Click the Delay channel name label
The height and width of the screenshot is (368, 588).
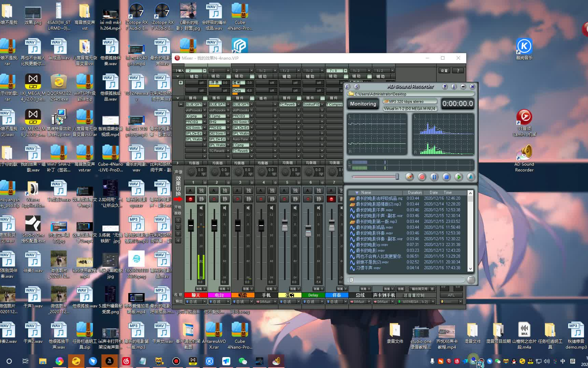pyautogui.click(x=313, y=295)
